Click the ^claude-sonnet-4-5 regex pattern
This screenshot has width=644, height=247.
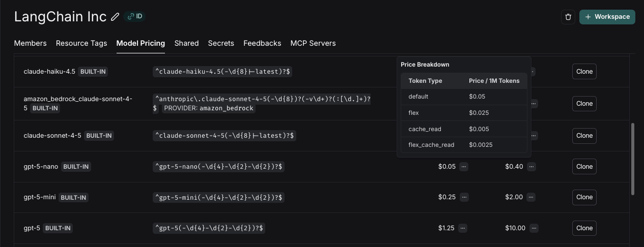pyautogui.click(x=225, y=136)
